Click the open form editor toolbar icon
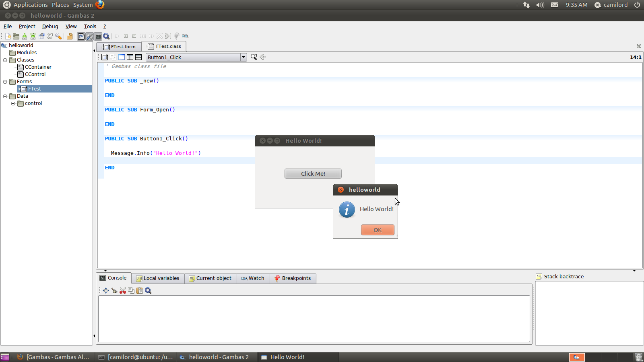Screen dimensions: 644x362 click(105, 57)
